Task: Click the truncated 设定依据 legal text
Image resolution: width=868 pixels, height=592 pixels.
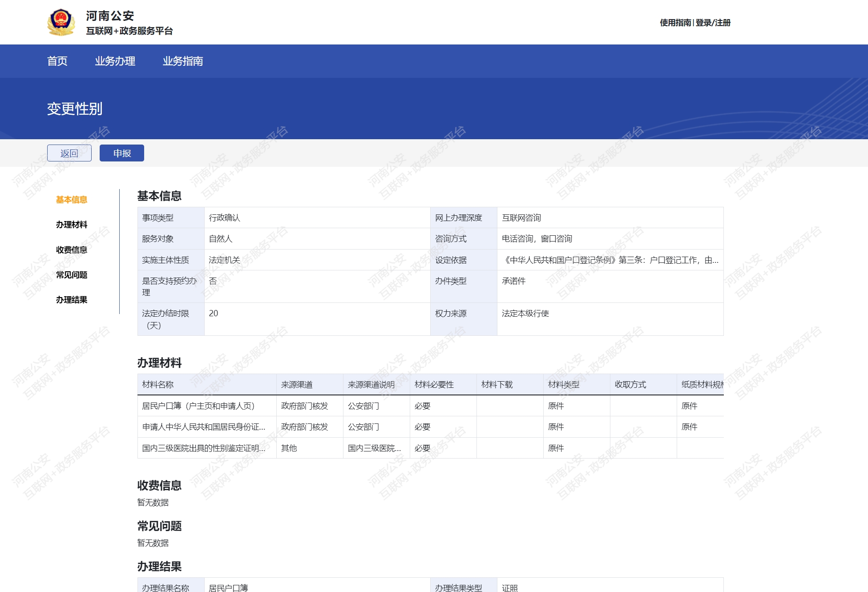Action: 610,260
